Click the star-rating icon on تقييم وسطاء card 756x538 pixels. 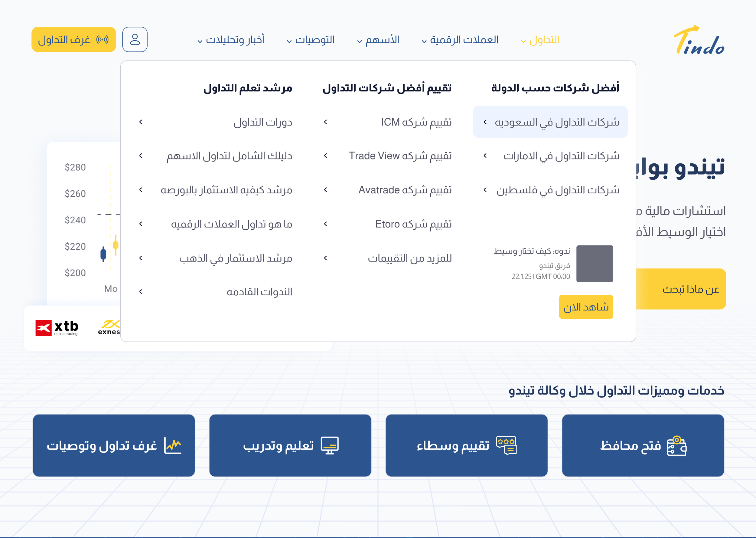point(507,446)
